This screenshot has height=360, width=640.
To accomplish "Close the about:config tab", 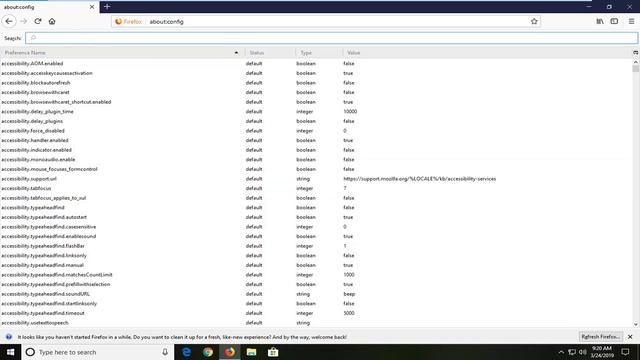I will (92, 7).
